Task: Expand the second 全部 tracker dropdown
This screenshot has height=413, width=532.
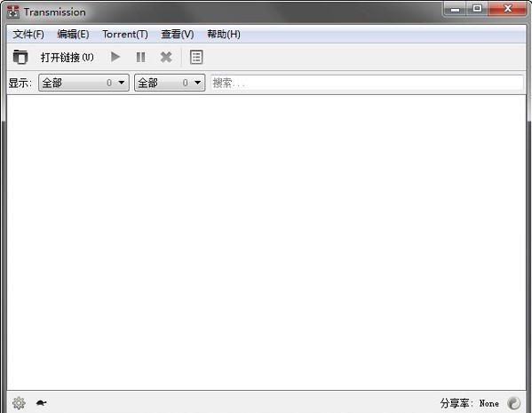Action: tap(170, 83)
